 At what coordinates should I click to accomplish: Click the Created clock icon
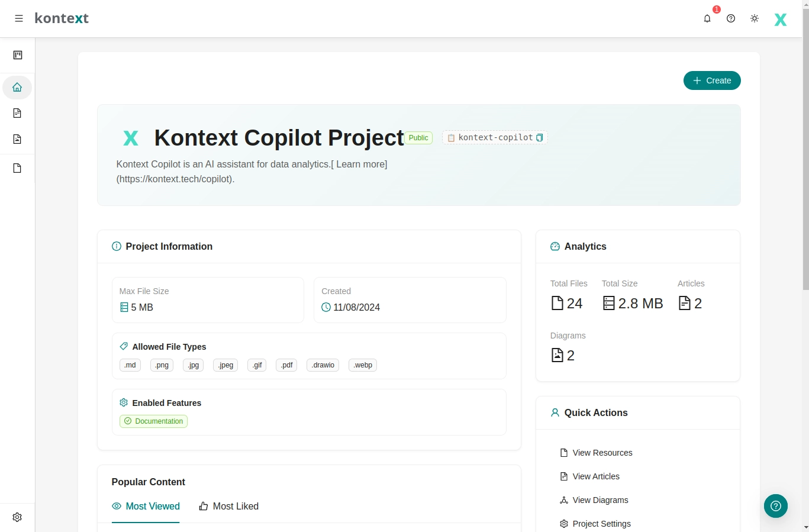point(326,307)
